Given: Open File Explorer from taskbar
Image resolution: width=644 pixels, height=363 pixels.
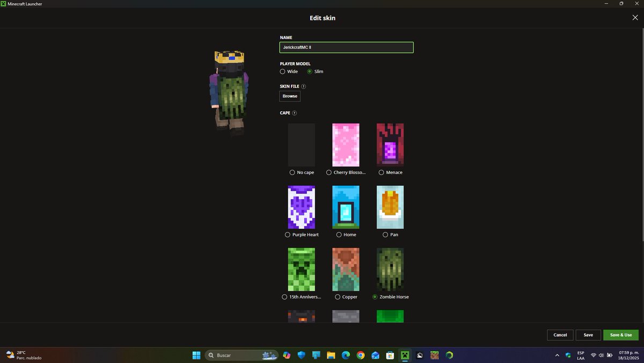Looking at the screenshot, I should click(331, 355).
